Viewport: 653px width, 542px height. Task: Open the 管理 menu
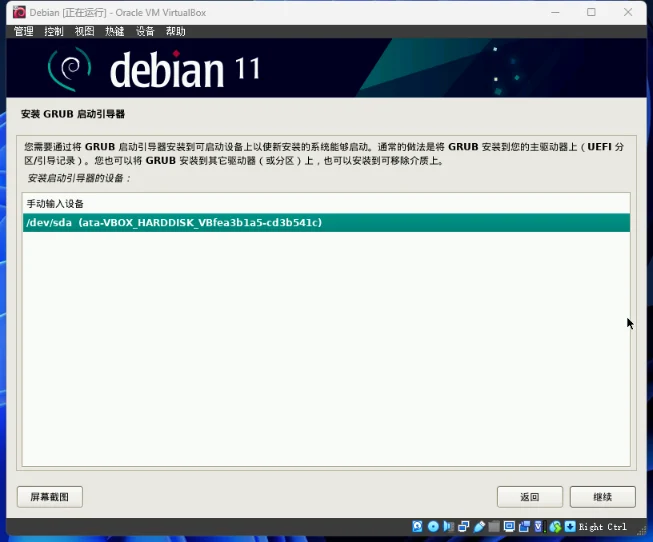pos(23,31)
